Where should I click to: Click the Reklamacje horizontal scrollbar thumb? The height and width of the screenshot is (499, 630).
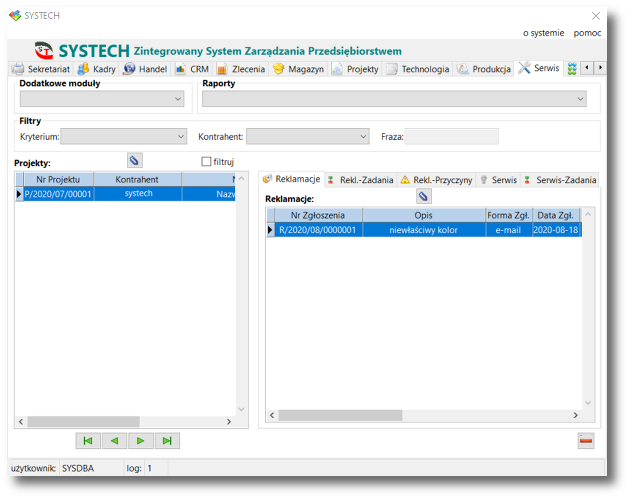pos(340,415)
